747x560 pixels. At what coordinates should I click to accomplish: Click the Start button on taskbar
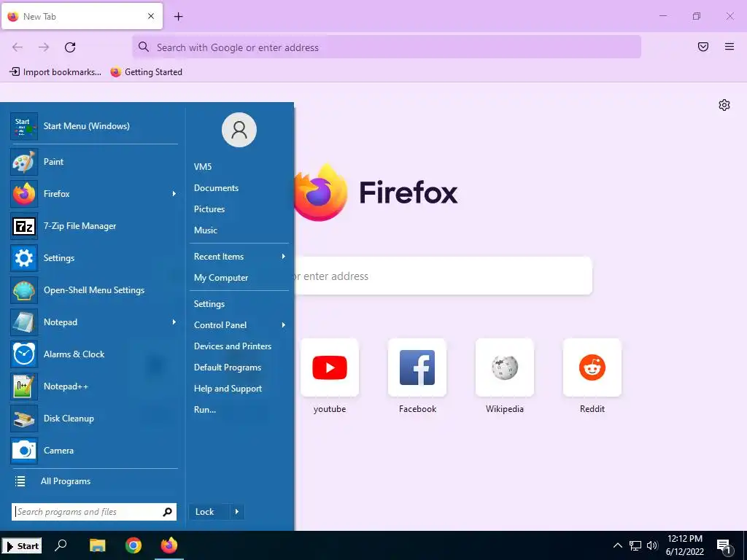pos(22,546)
